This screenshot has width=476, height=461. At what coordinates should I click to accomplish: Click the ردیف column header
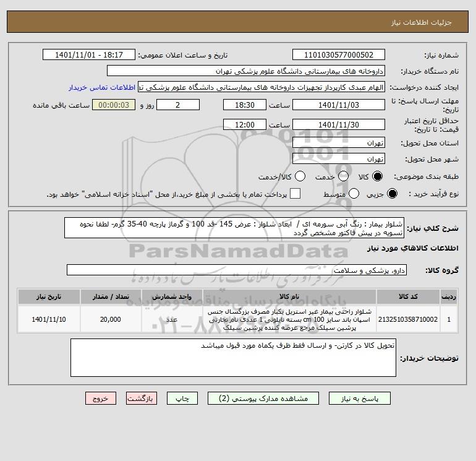coord(449,296)
